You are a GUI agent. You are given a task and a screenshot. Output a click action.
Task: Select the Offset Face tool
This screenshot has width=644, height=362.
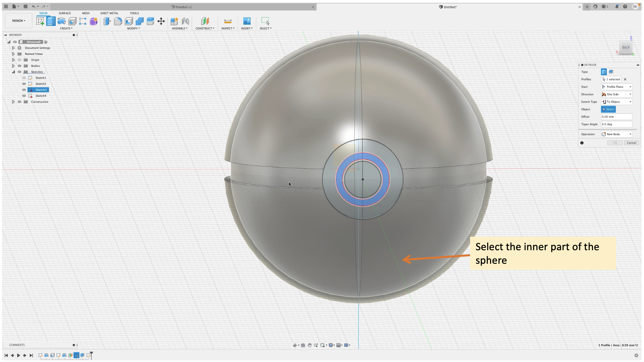coord(150,21)
